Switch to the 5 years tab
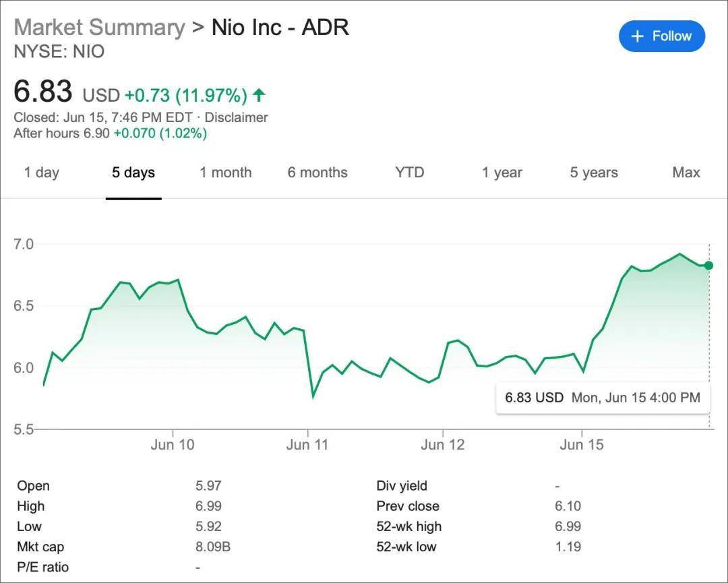Screen dimensions: 728x583 click(594, 173)
